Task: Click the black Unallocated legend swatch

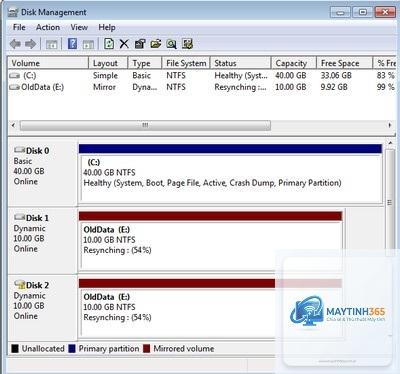Action: pyautogui.click(x=15, y=349)
